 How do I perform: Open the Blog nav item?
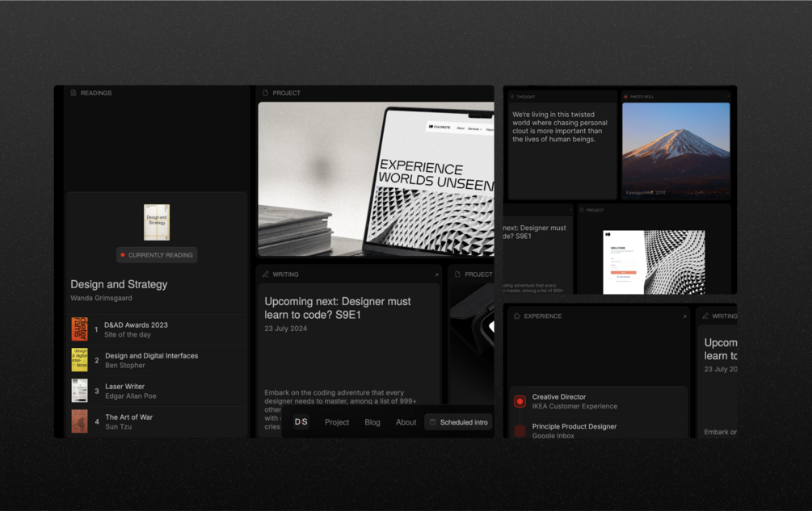372,422
